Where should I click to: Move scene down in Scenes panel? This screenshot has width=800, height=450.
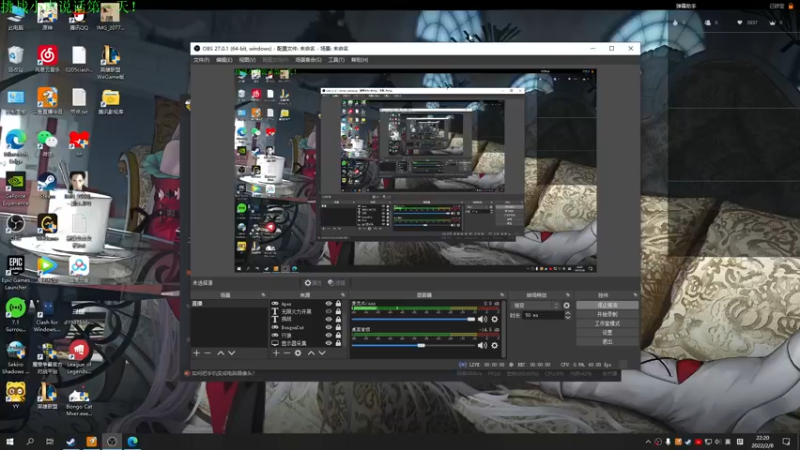click(232, 353)
